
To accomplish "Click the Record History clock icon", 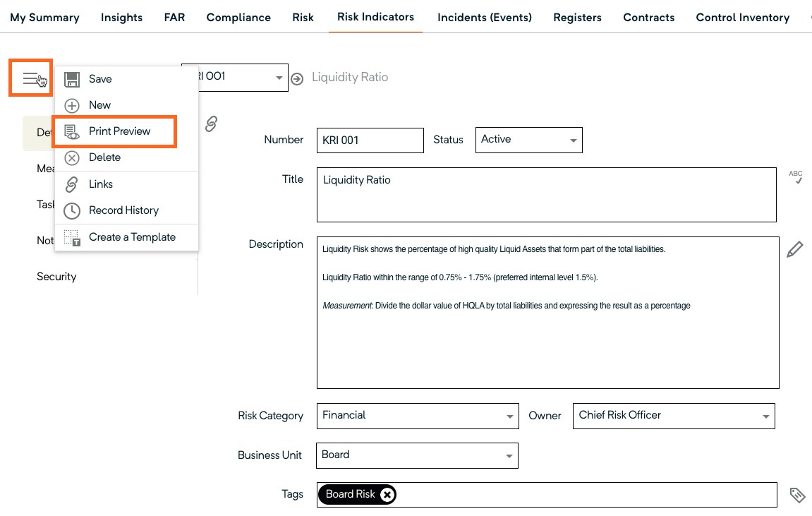I will tap(71, 211).
